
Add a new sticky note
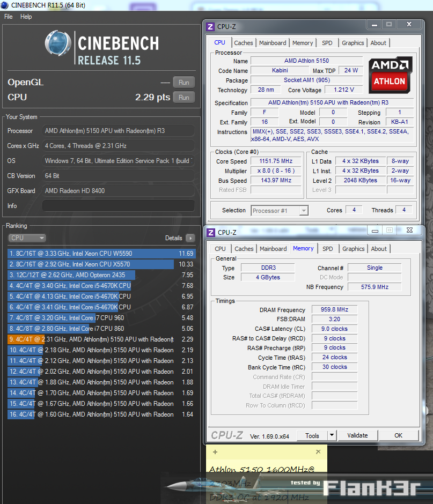[215, 452]
